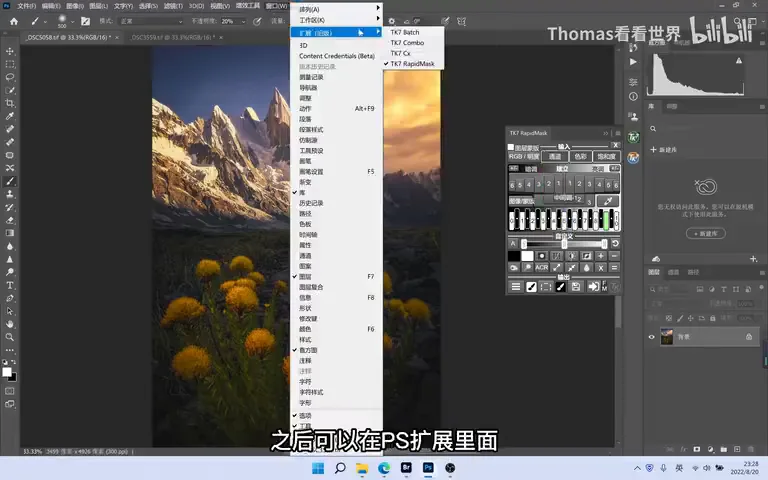Screen dimensions: 768x480
Task: Click the symmetry butterfly icon
Action: click(461, 22)
